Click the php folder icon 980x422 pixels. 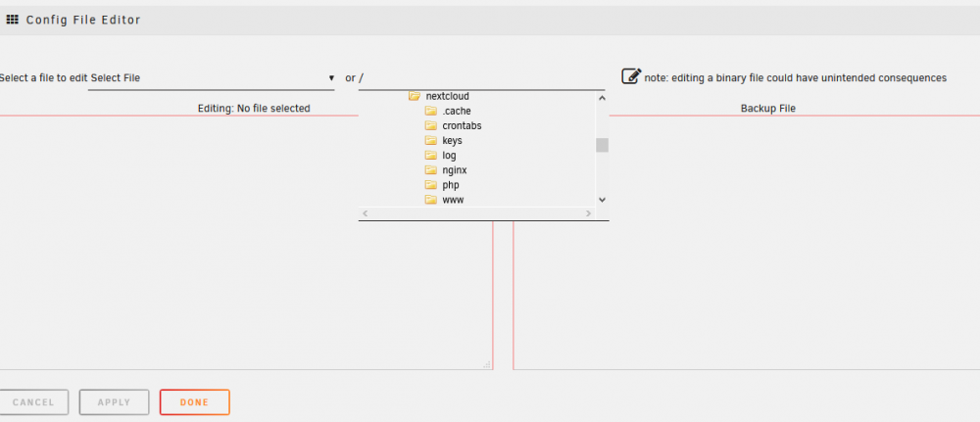tap(430, 185)
